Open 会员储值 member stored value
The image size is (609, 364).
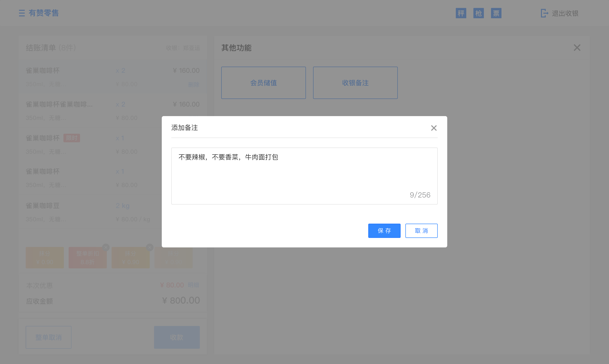click(263, 83)
